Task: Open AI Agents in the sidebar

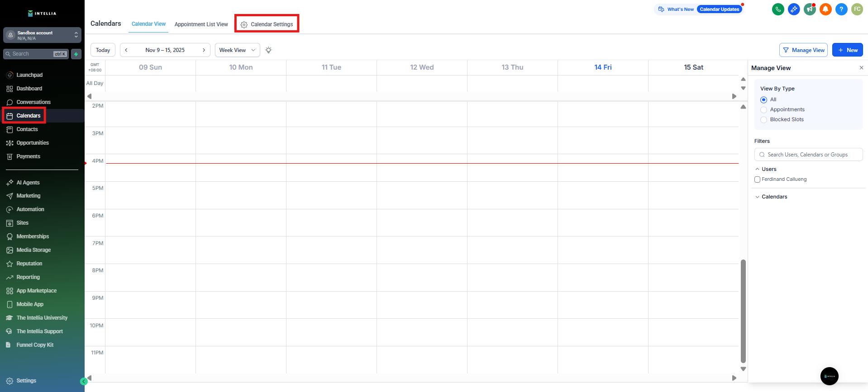Action: [28, 183]
